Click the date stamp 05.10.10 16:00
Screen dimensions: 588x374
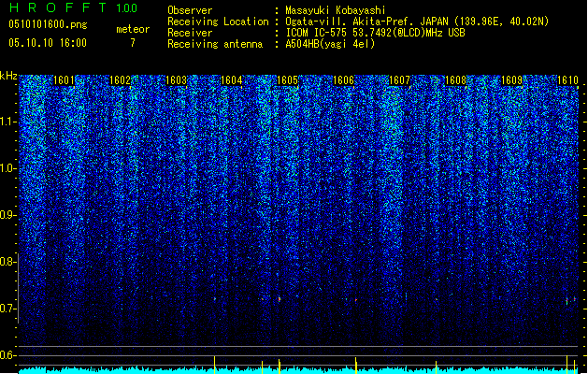point(48,43)
